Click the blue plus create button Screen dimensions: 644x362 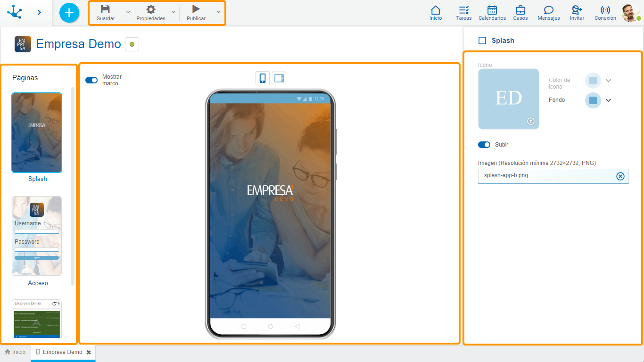tap(69, 13)
